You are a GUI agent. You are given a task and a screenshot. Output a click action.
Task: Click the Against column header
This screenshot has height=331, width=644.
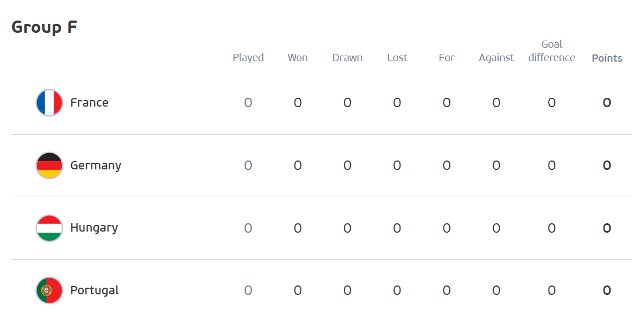(496, 58)
